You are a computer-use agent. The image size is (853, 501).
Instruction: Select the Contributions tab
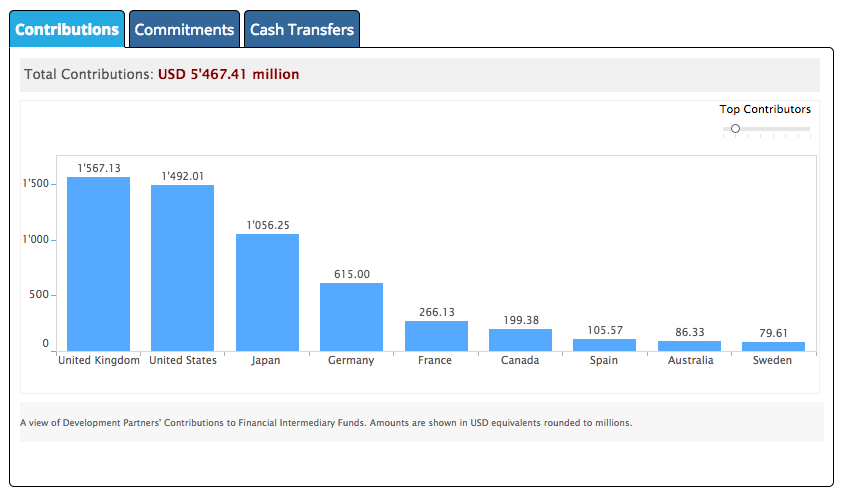tap(67, 30)
